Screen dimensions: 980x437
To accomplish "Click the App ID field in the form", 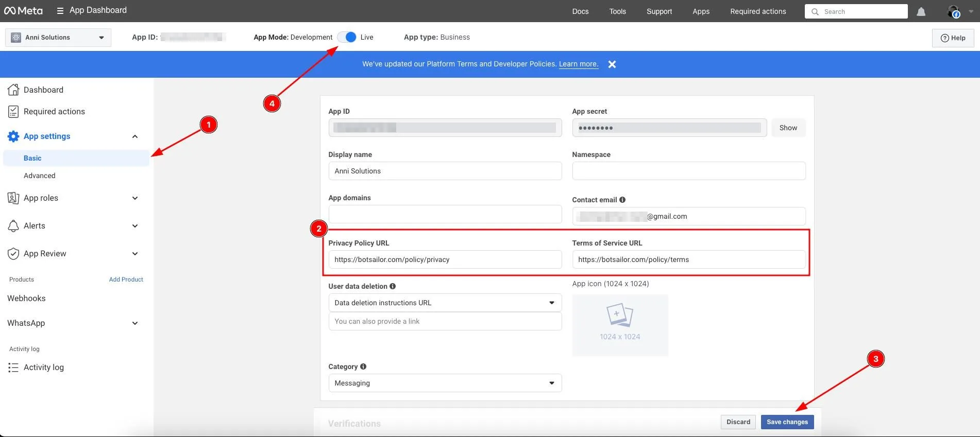I will coord(445,128).
